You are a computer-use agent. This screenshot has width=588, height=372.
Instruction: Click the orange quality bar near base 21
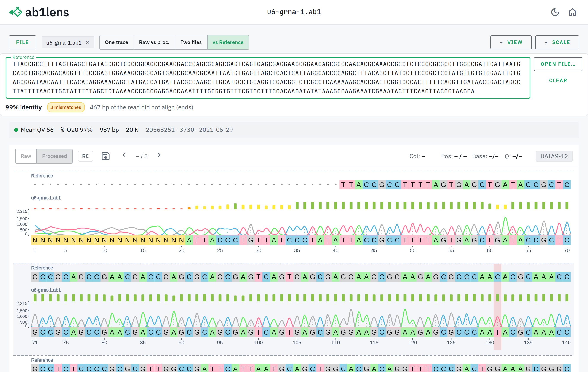coord(189,208)
